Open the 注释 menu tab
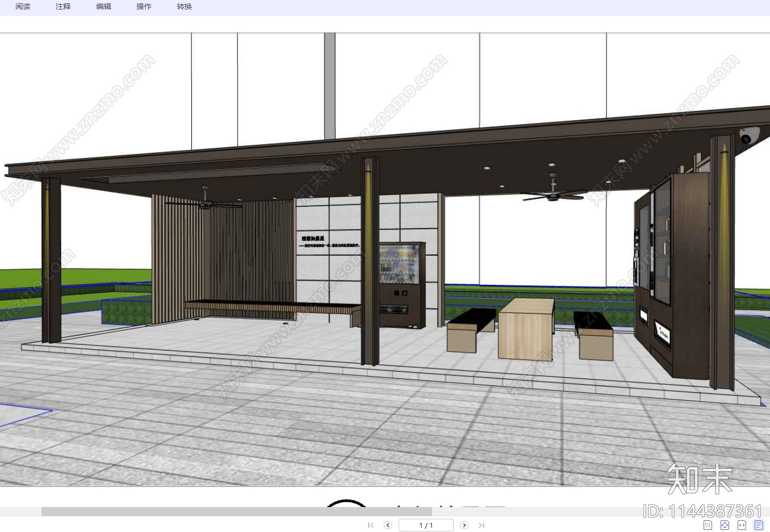Screen dimensions: 770x532 coord(63,6)
